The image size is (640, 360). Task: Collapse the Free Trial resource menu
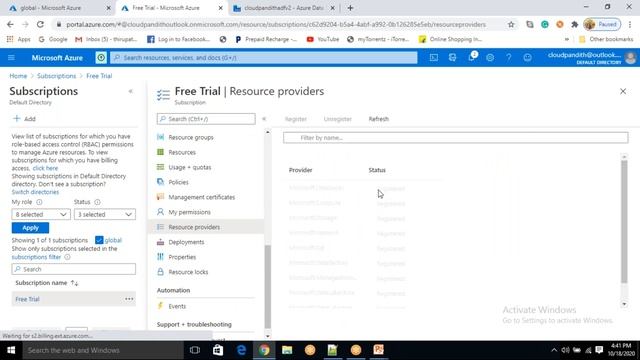click(x=264, y=119)
